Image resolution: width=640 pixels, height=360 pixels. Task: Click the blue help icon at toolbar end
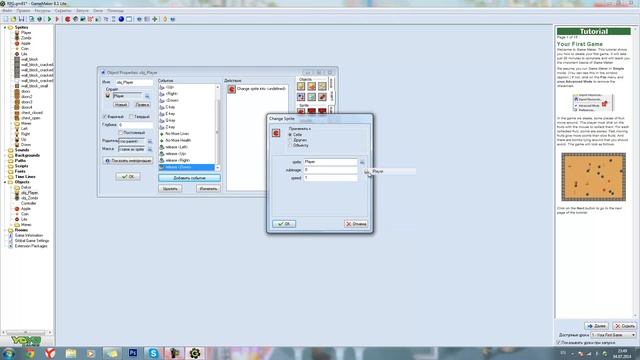[173, 19]
